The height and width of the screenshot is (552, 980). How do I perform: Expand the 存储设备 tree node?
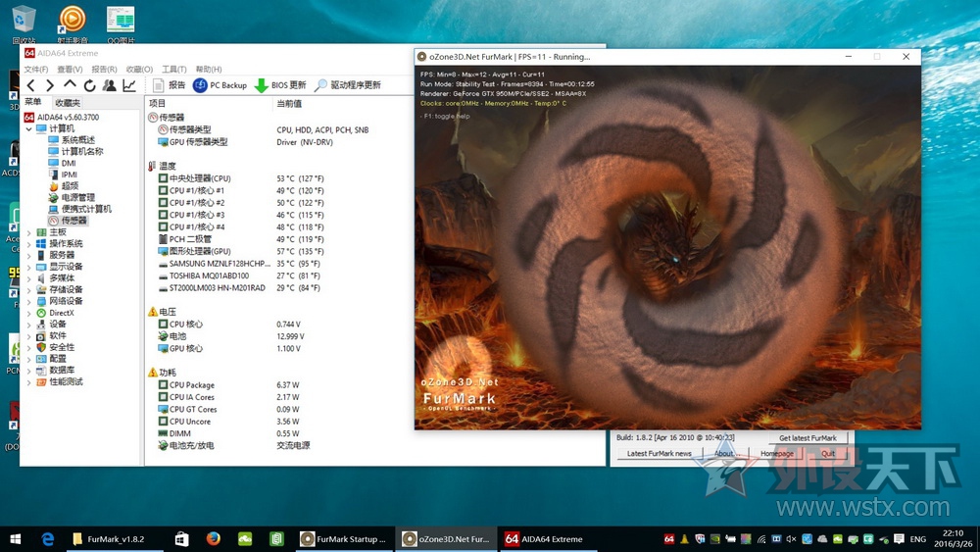[x=28, y=290]
